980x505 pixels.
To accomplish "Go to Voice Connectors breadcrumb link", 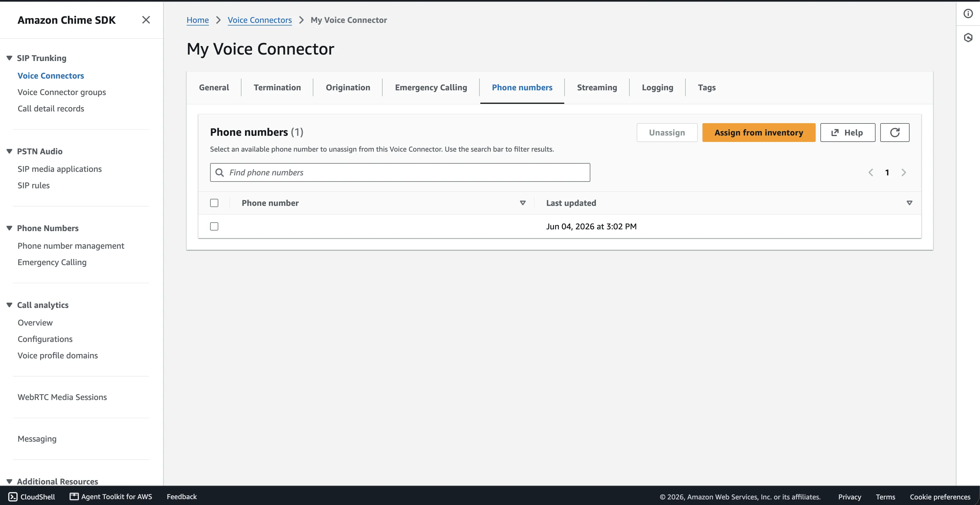I will (x=260, y=20).
